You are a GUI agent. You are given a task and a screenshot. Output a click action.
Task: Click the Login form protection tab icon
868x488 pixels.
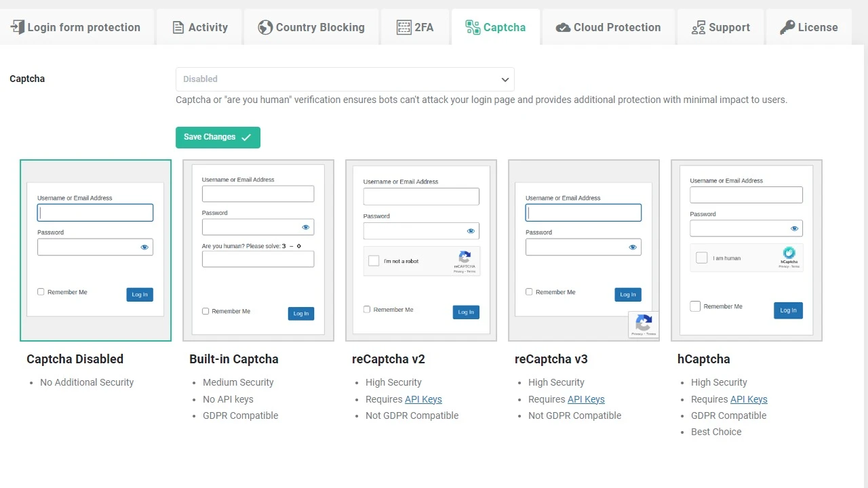tap(18, 27)
